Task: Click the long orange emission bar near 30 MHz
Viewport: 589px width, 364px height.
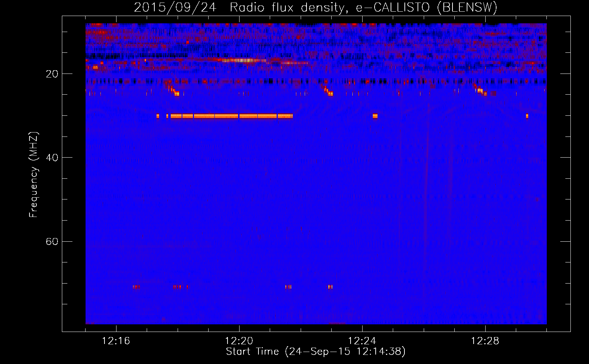Action: 232,116
